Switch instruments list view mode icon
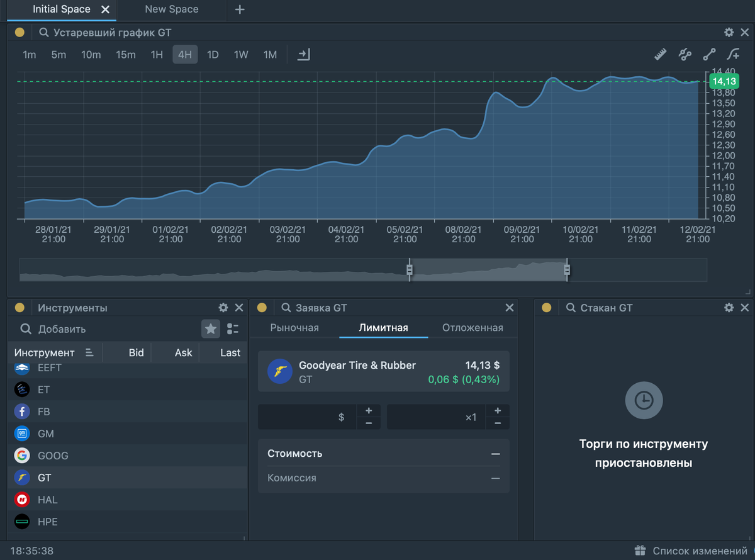The image size is (755, 560). click(x=233, y=328)
